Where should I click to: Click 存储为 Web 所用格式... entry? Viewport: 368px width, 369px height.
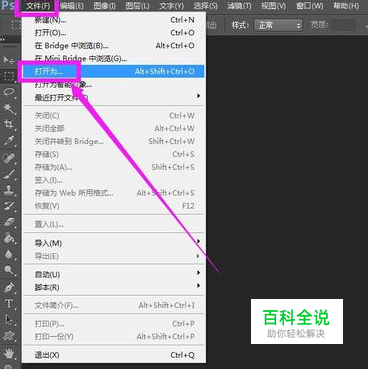pyautogui.click(x=113, y=193)
